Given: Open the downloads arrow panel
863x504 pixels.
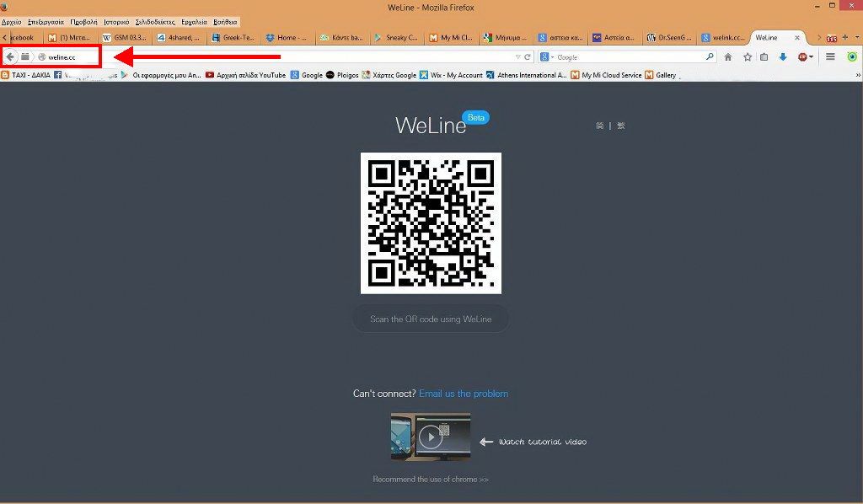Looking at the screenshot, I should click(783, 56).
